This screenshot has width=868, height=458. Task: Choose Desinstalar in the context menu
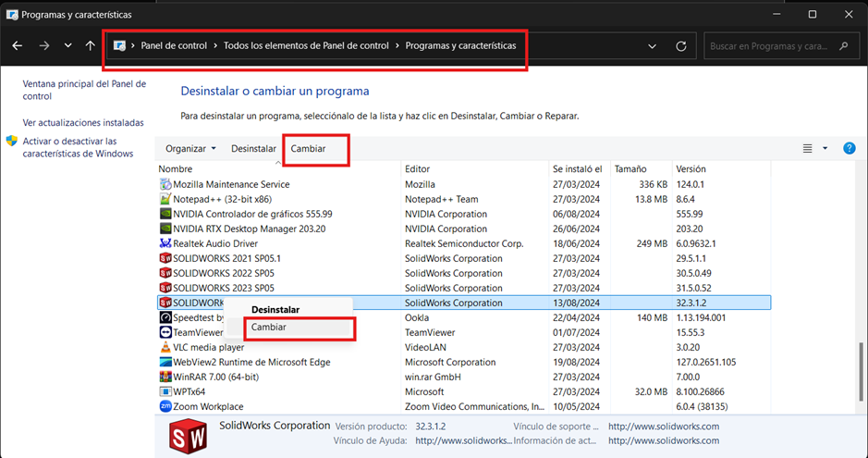(275, 310)
